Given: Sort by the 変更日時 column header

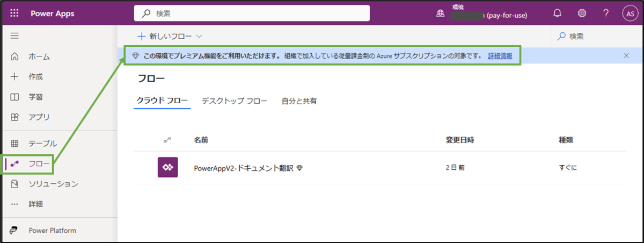Looking at the screenshot, I should 459,140.
